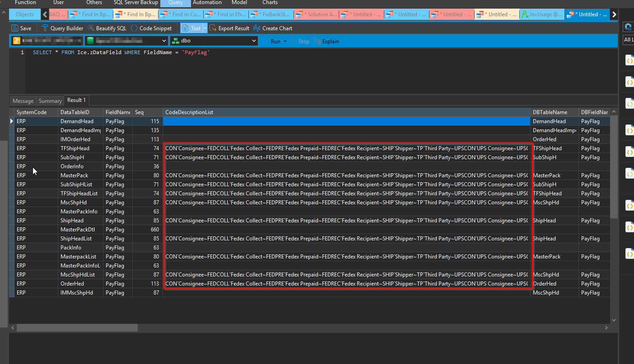Image resolution: width=634 pixels, height=364 pixels.
Task: Open the Function menu
Action: click(25, 3)
